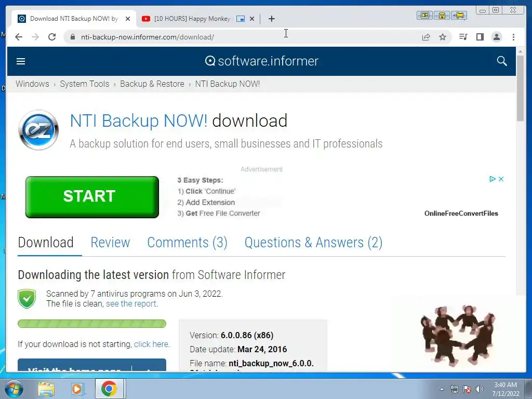Screen dimensions: 532x399
Task: Click the green START ad button
Action: (92, 197)
